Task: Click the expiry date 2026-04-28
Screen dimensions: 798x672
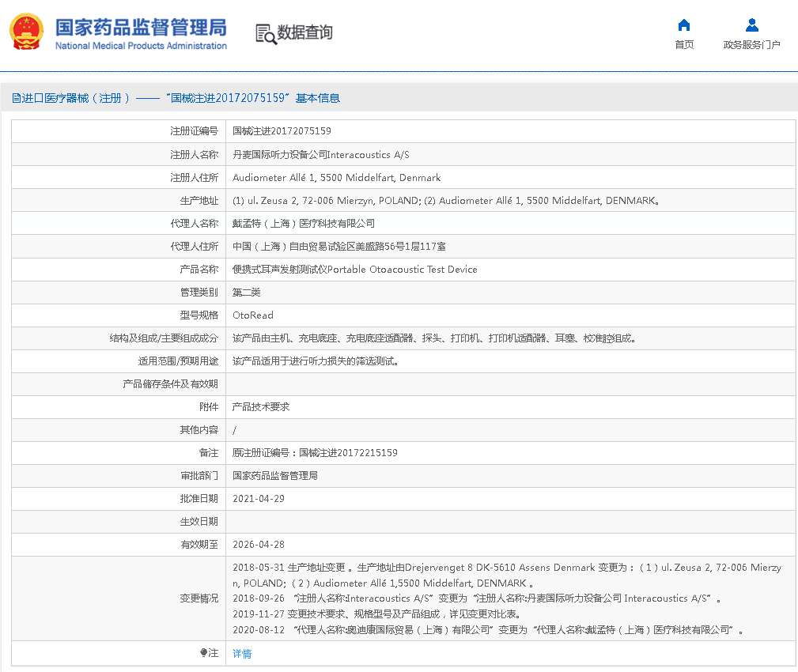Action: point(259,545)
